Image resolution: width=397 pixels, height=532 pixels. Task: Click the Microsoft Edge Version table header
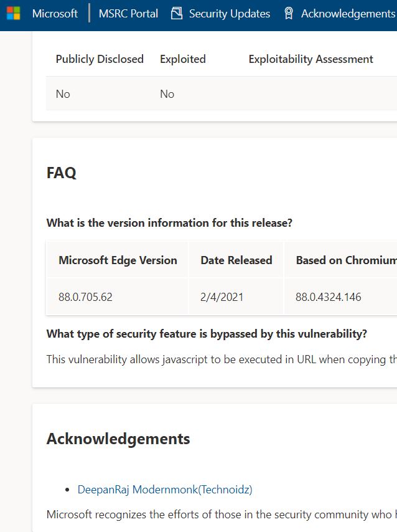(x=118, y=260)
